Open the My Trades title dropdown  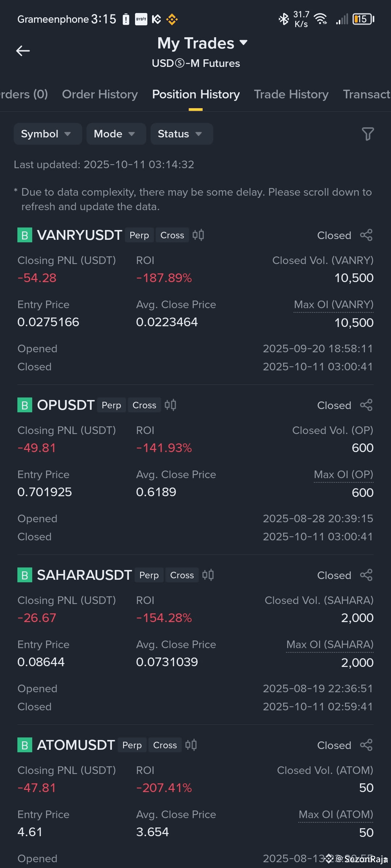203,43
